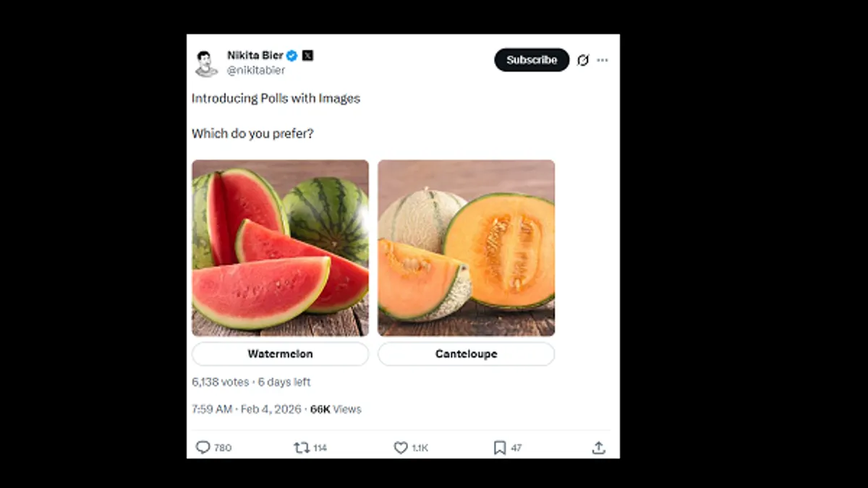The width and height of the screenshot is (868, 488).
Task: Open the share post icon
Action: click(x=598, y=448)
